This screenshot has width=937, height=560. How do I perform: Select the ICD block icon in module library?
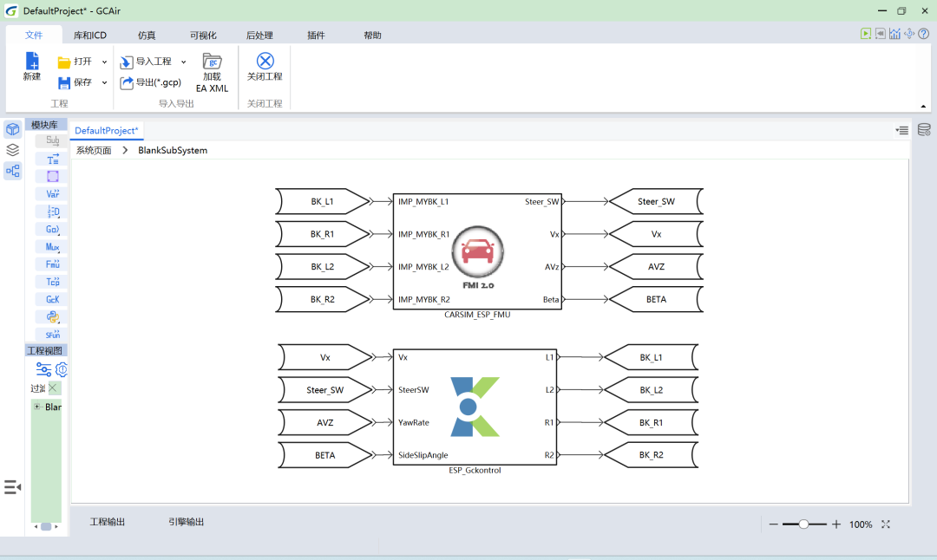53,212
